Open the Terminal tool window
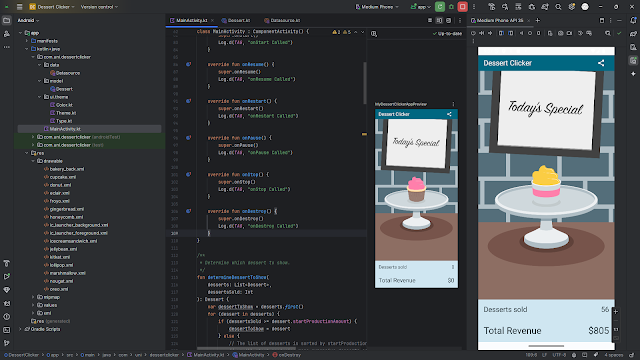The height and width of the screenshot is (360, 640). pyautogui.click(x=7, y=330)
